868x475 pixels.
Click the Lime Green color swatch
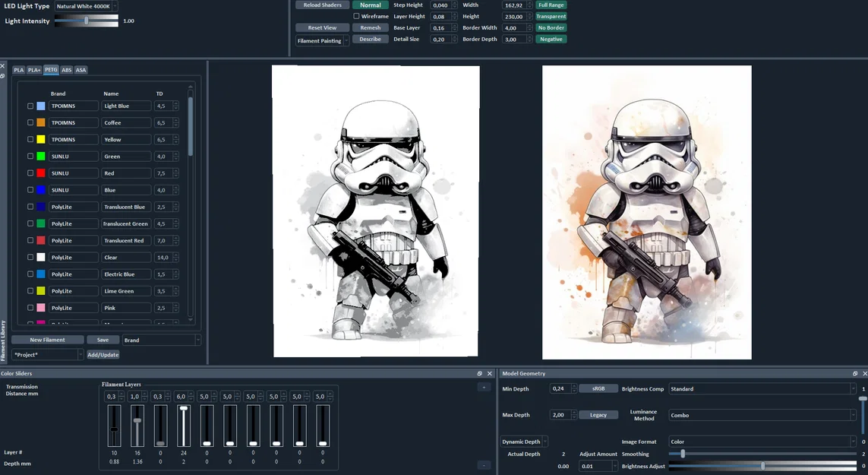coord(41,291)
